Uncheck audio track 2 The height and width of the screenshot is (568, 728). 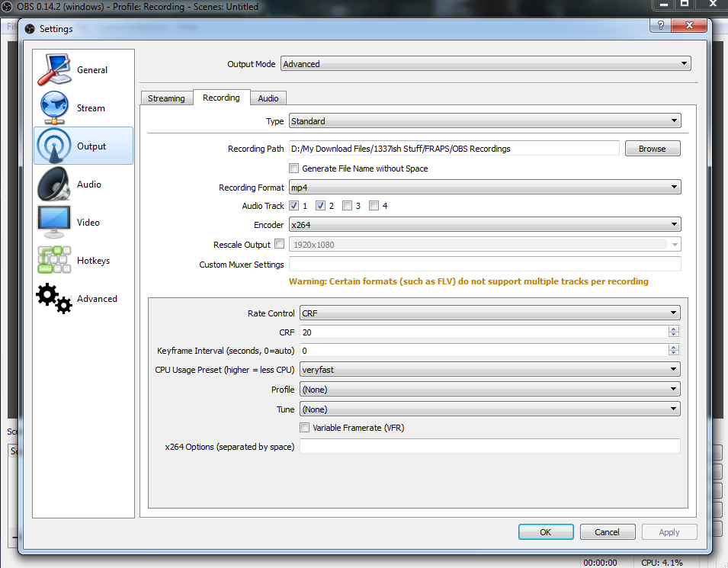click(320, 205)
